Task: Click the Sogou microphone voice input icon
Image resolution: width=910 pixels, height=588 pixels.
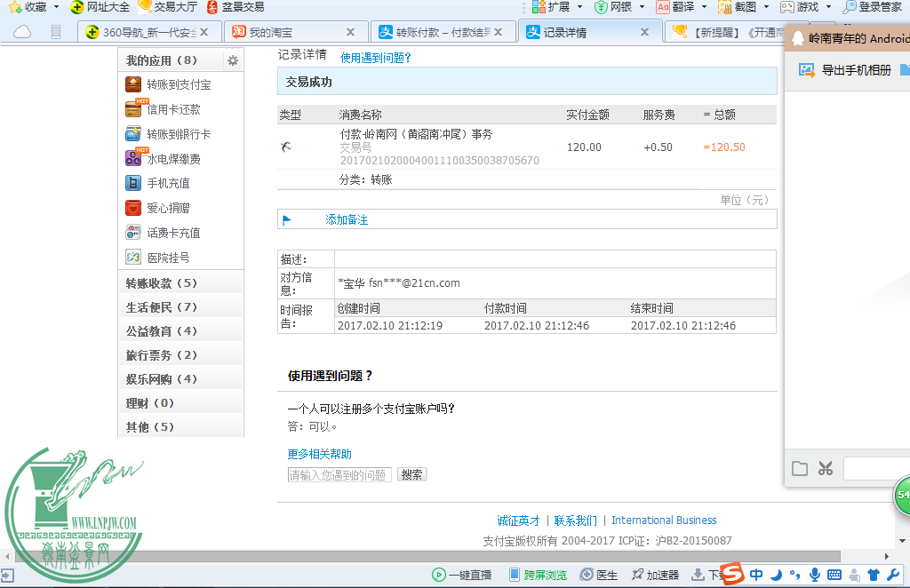Action: tap(814, 575)
